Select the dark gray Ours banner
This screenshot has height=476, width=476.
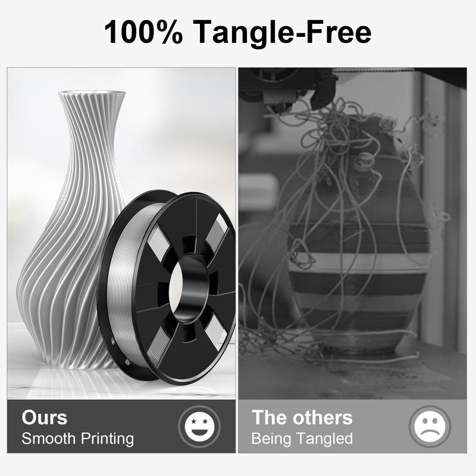pyautogui.click(x=121, y=426)
